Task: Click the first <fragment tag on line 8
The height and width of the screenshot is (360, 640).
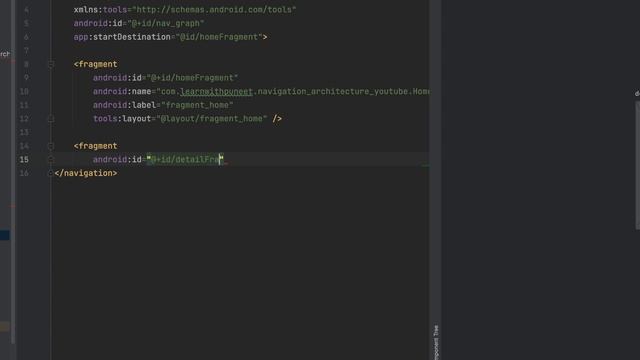Action: click(96, 64)
